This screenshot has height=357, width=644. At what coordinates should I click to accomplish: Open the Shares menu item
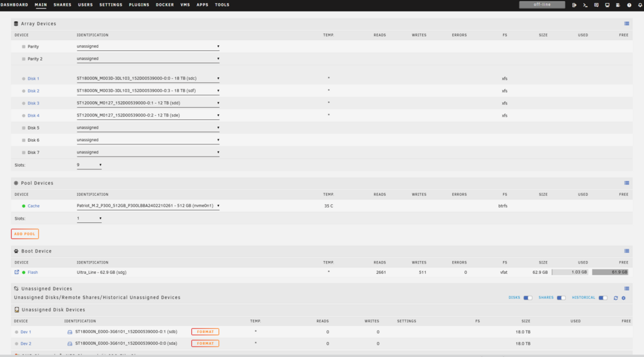tap(62, 5)
